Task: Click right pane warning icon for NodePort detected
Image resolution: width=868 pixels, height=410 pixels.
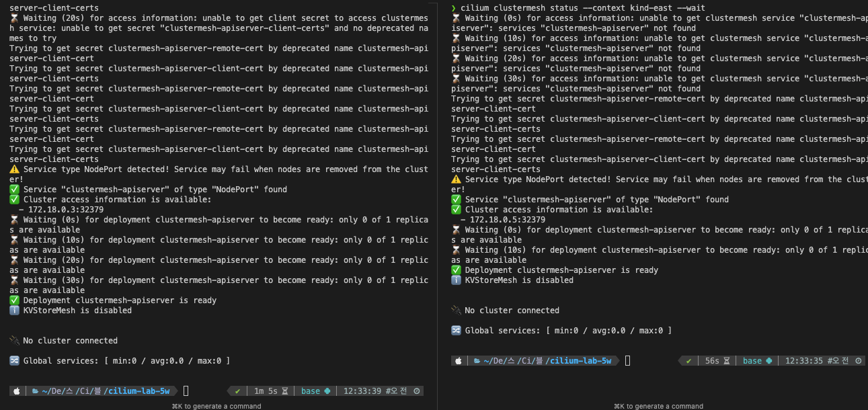Action: pos(456,179)
